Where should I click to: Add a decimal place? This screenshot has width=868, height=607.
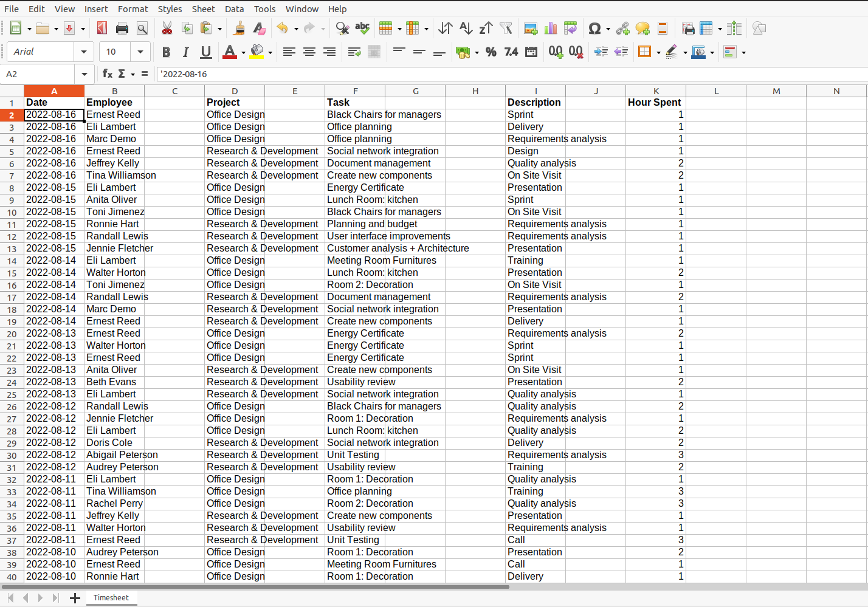coord(556,52)
